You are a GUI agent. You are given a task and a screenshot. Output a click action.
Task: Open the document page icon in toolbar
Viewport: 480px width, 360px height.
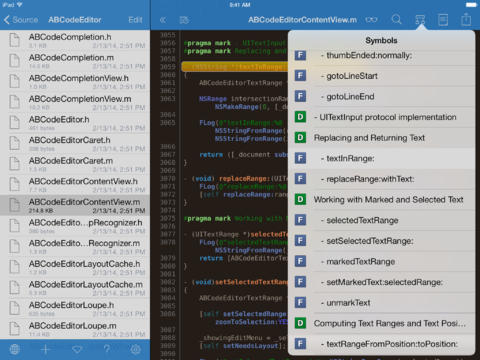pos(443,20)
